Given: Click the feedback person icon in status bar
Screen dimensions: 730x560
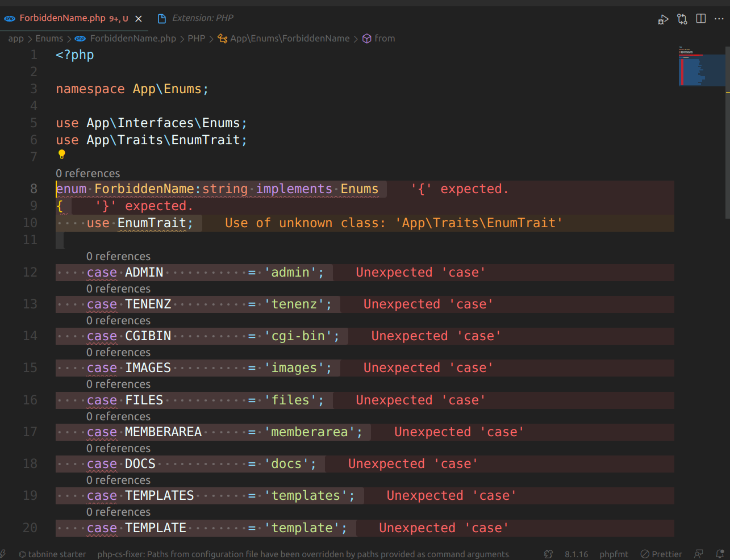Looking at the screenshot, I should tap(698, 554).
